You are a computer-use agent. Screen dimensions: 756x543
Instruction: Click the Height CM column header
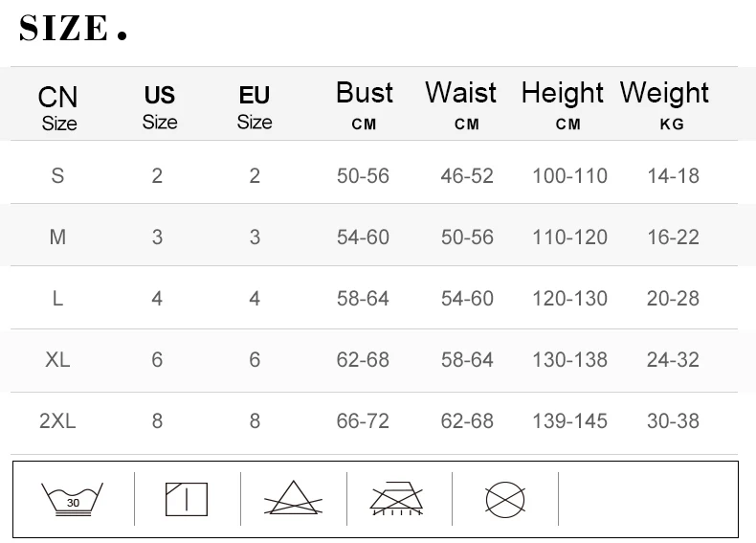point(563,105)
